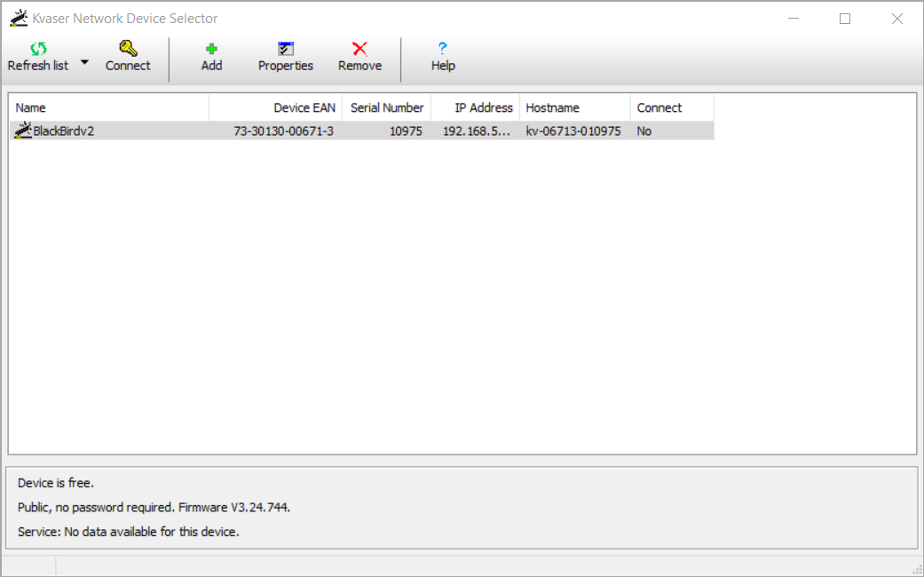The height and width of the screenshot is (577, 924).
Task: Sort by the Name column header
Action: [109, 108]
